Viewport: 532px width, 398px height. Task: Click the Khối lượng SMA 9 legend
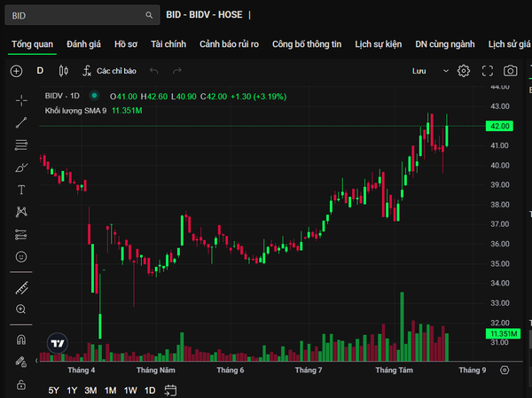[x=75, y=111]
